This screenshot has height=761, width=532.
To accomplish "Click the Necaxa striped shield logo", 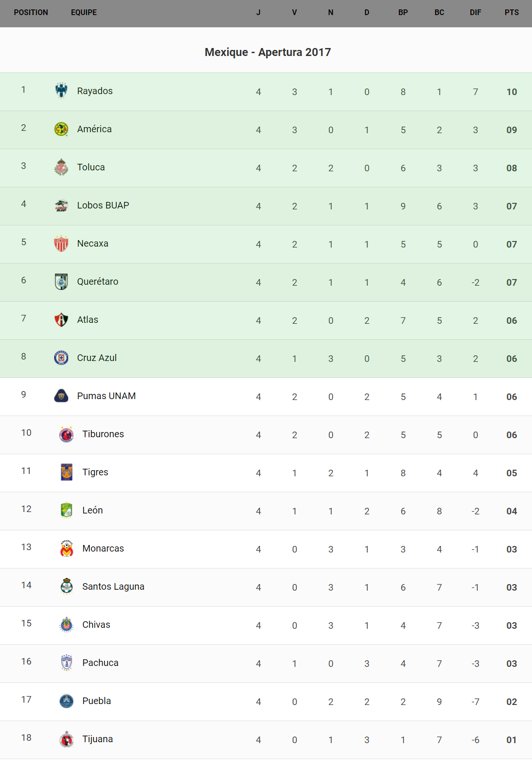I will pos(61,244).
